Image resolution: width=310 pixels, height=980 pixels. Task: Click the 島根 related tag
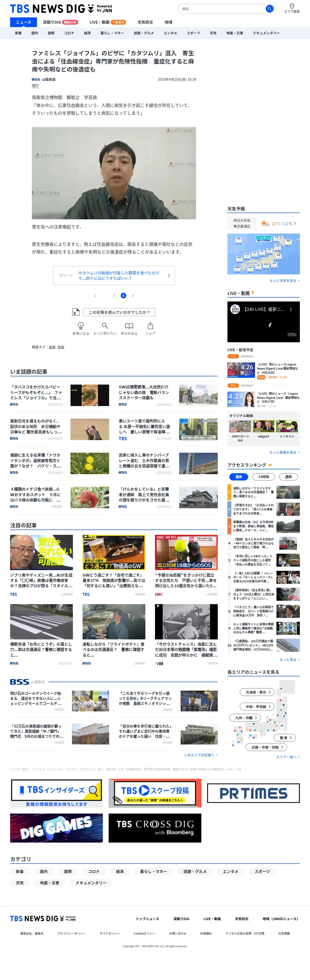(x=52, y=347)
